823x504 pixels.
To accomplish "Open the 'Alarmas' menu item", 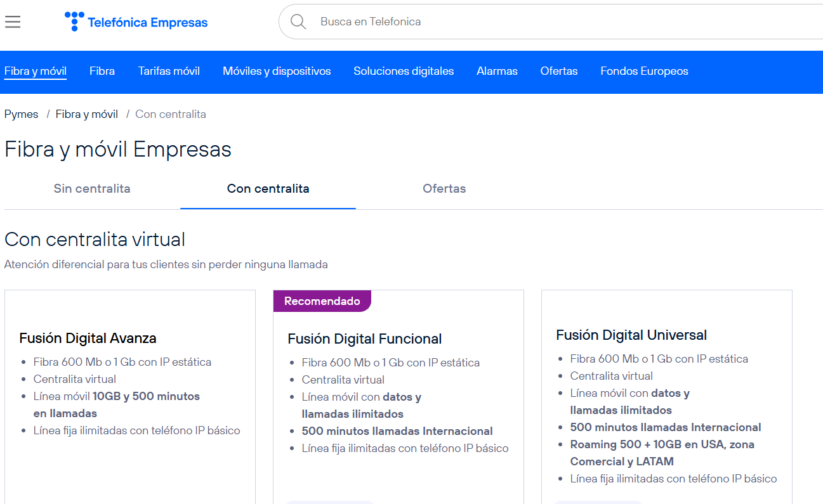I will coord(497,71).
